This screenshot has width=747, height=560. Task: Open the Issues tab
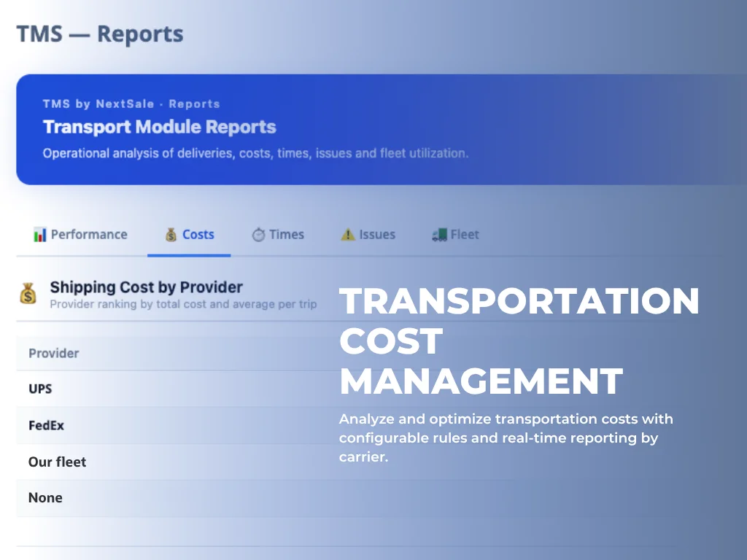point(368,235)
